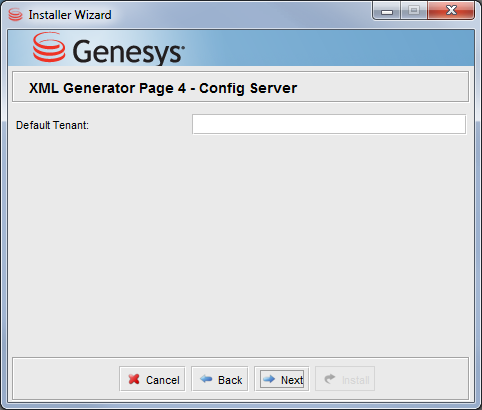Click the small Genesys icon in title bar
Image resolution: width=482 pixels, height=410 pixels.
(x=15, y=15)
